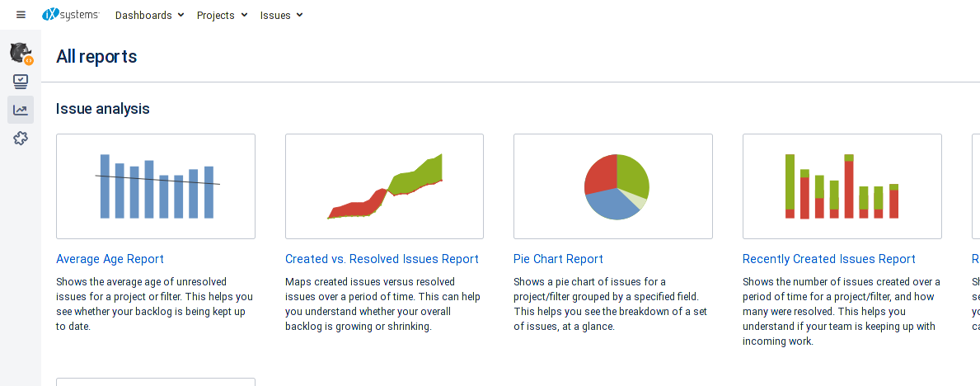Open the add-ons puzzle icon in sidebar
Viewport: 980px width, 386px height.
point(21,139)
